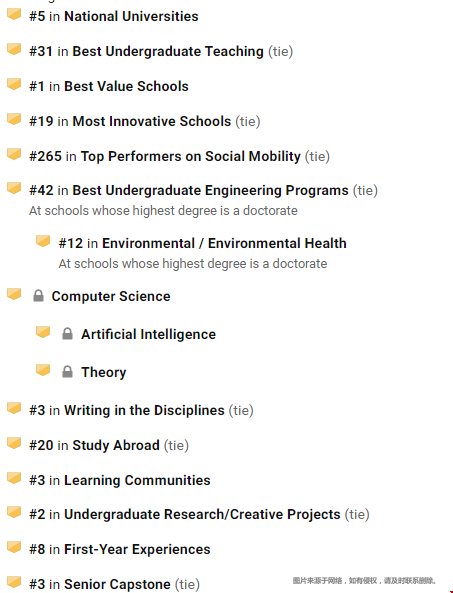Open Best Undergraduate Teaching ranking
The width and height of the screenshot is (453, 593).
(x=168, y=51)
